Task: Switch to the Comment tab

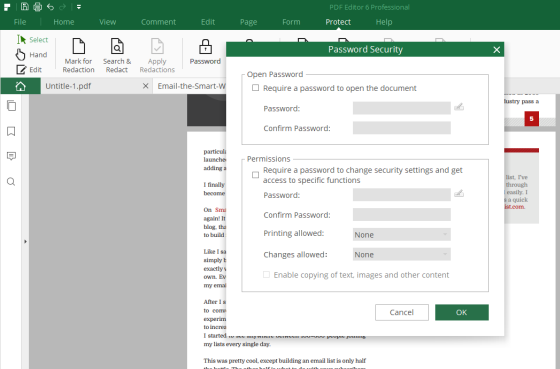Action: (x=158, y=22)
